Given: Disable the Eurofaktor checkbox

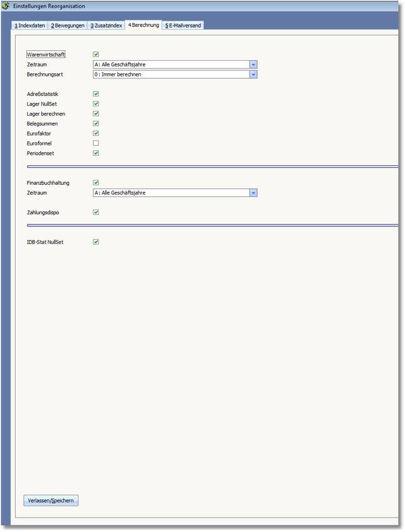Looking at the screenshot, I should (96, 133).
